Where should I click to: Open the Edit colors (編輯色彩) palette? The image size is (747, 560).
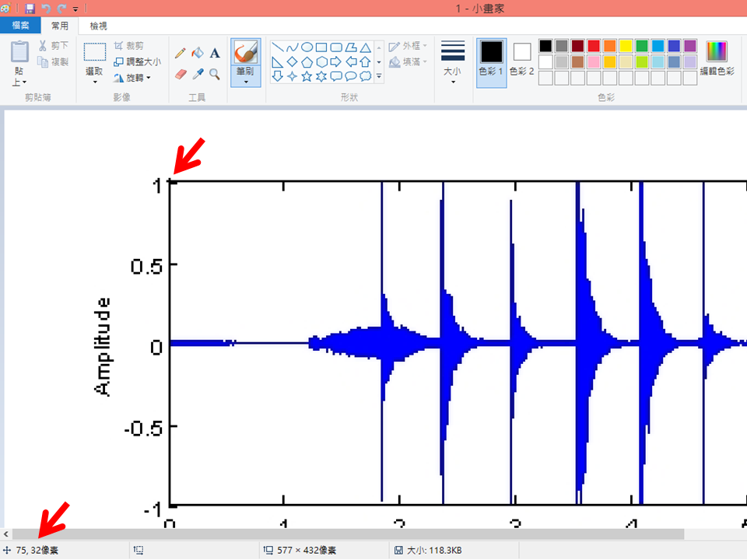716,56
